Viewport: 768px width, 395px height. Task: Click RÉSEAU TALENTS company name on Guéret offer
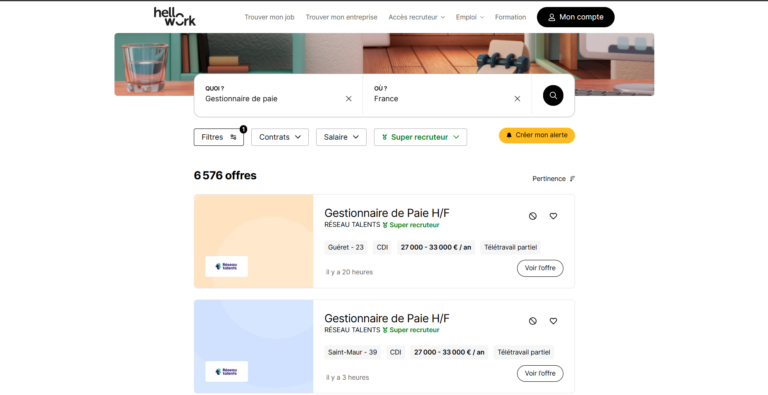tap(352, 224)
